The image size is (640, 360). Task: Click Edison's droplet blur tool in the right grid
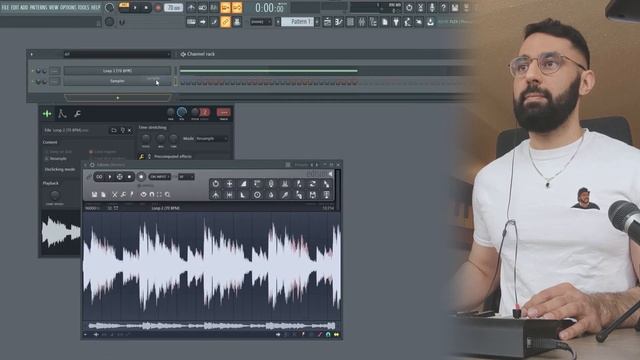(271, 195)
